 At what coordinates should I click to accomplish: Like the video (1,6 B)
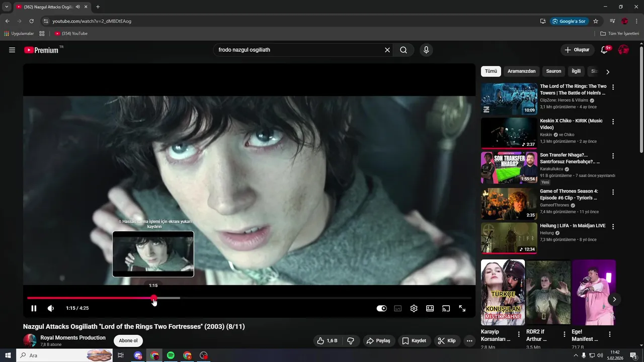(x=327, y=341)
